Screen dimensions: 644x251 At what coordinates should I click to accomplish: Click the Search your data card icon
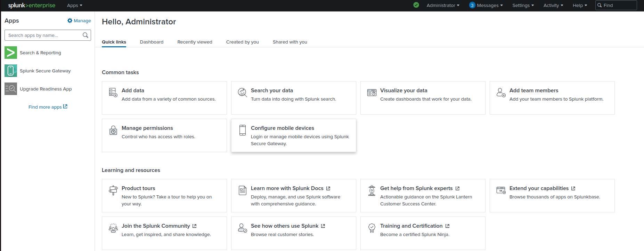point(242,92)
